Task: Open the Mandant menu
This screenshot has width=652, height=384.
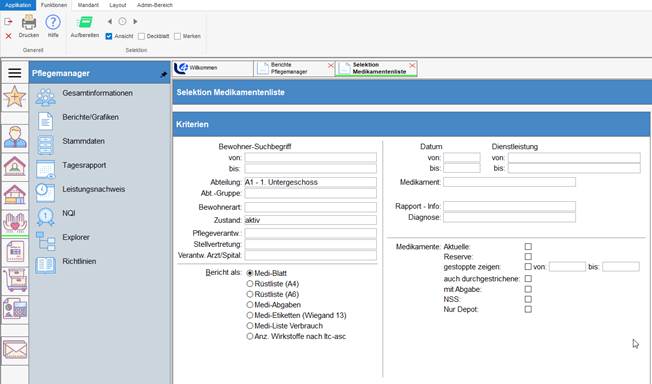Action: click(x=88, y=5)
